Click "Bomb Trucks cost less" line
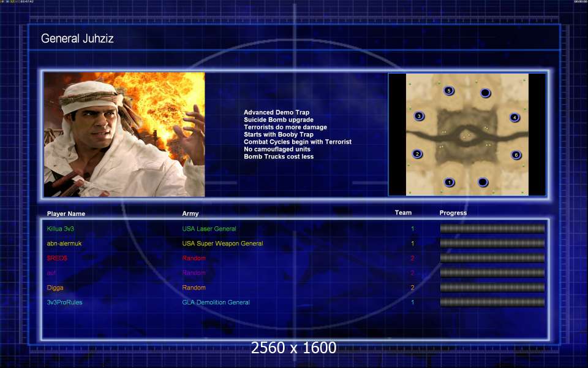The height and width of the screenshot is (368, 588). [x=279, y=156]
